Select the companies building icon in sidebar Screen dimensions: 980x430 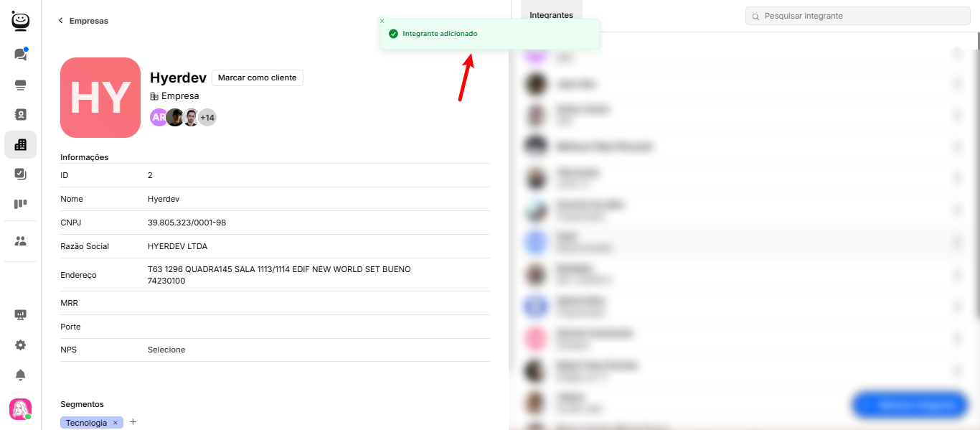point(20,144)
